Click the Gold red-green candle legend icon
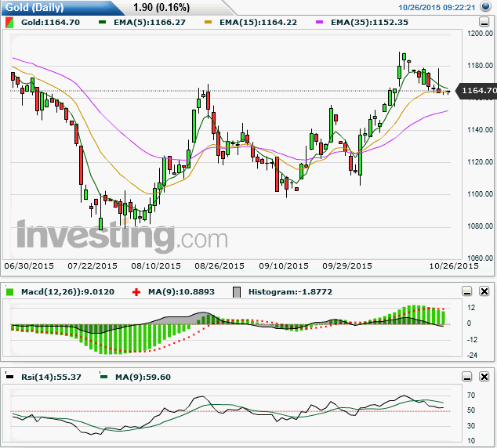The image size is (497, 448). coord(9,23)
